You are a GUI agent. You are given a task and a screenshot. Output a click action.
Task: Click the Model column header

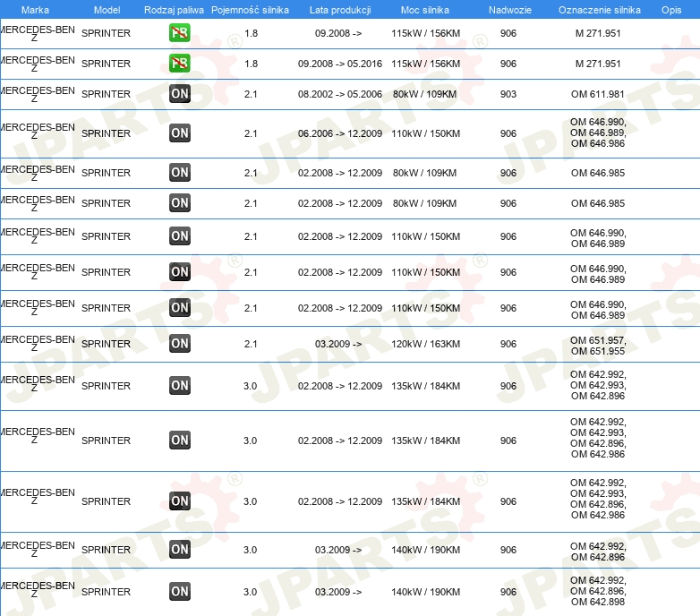click(x=107, y=10)
